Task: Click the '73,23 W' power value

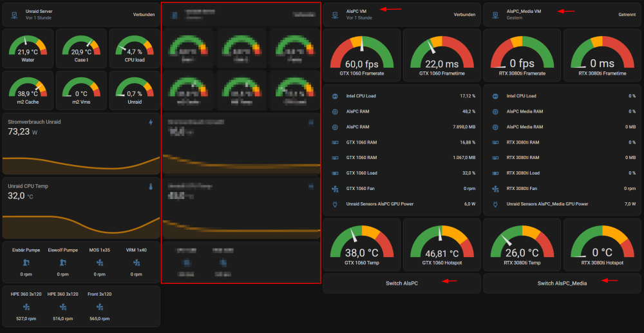Action: click(x=23, y=132)
